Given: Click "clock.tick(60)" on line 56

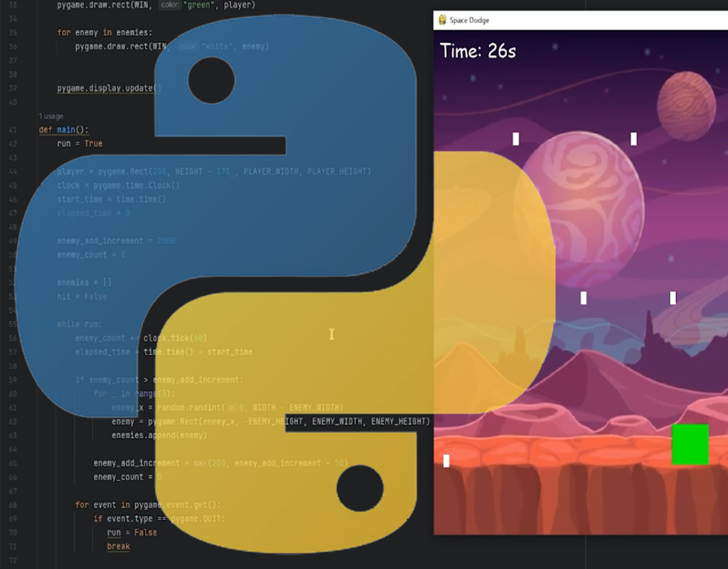Looking at the screenshot, I should coord(175,338).
